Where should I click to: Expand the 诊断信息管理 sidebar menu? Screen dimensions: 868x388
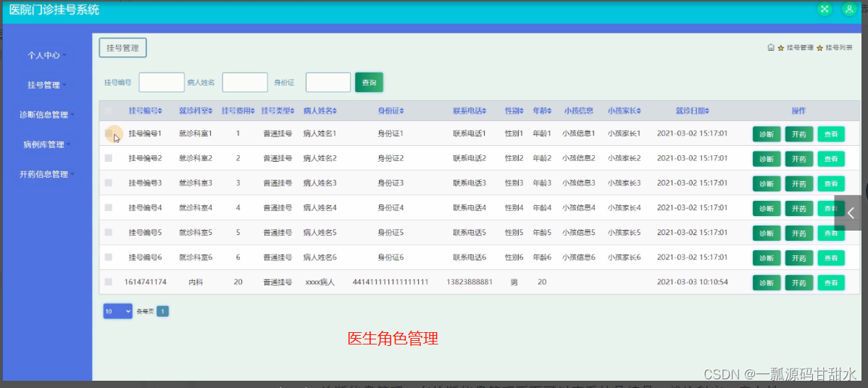[47, 115]
